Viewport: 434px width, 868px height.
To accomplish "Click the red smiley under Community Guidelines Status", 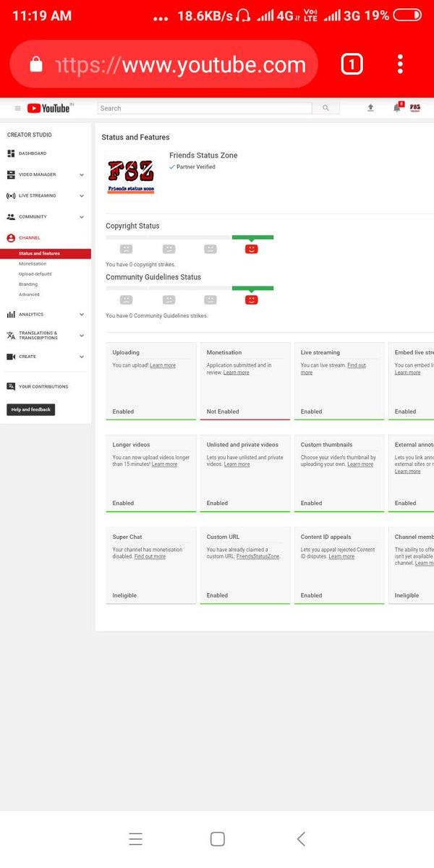I will 251,299.
